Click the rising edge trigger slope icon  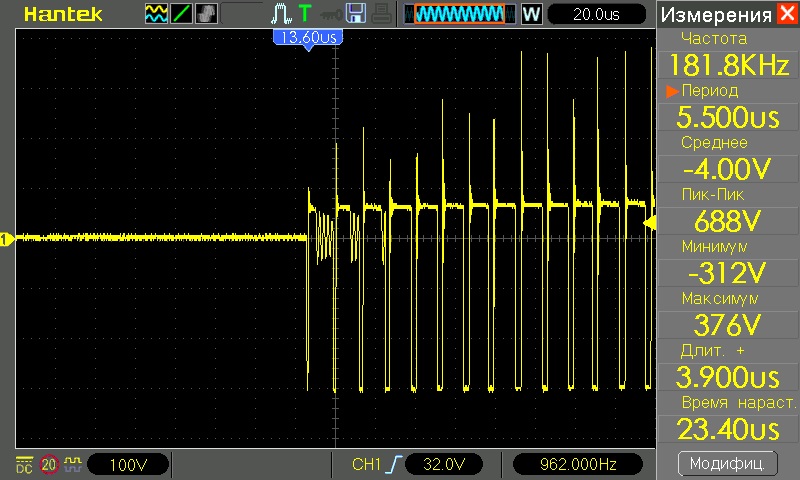(x=394, y=464)
